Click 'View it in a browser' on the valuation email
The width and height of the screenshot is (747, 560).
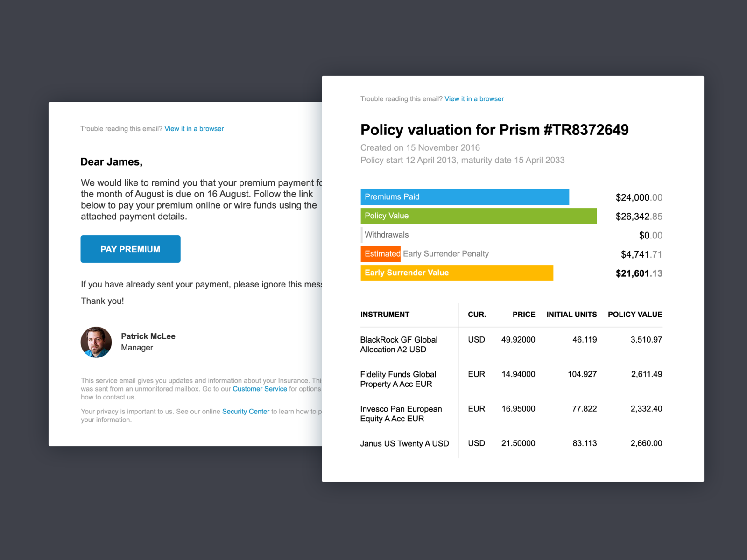tap(474, 98)
